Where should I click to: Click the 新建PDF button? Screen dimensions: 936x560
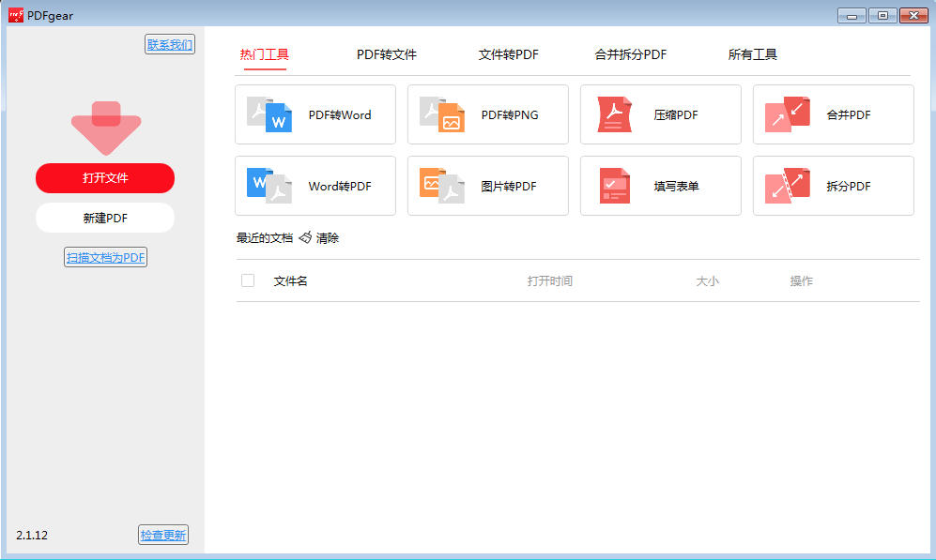tap(105, 218)
